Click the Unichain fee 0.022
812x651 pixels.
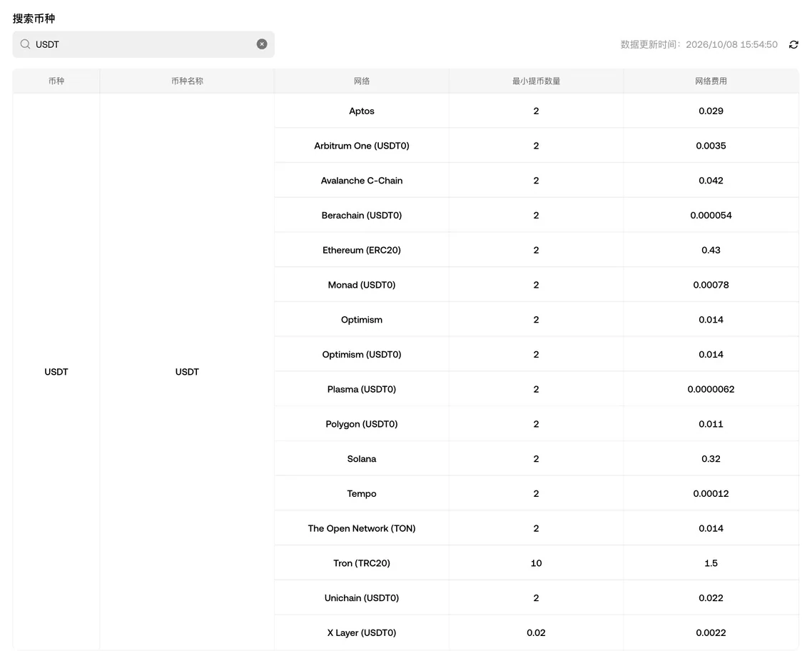click(x=711, y=597)
